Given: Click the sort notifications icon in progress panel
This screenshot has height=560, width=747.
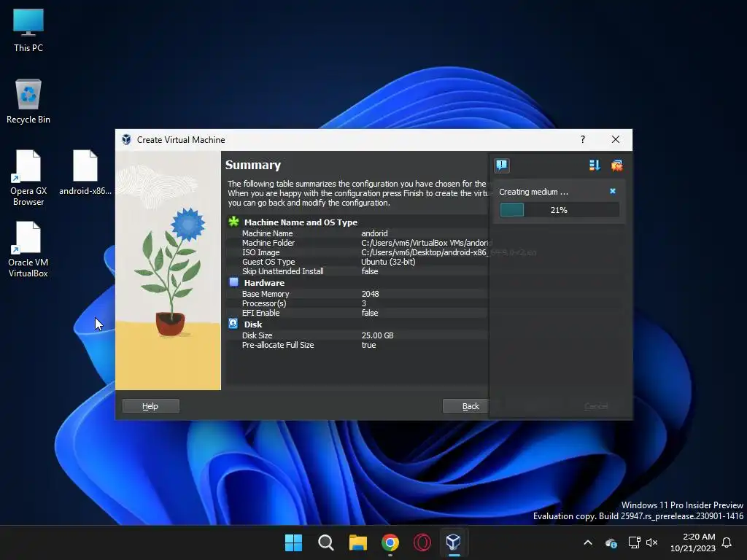Looking at the screenshot, I should pyautogui.click(x=594, y=166).
